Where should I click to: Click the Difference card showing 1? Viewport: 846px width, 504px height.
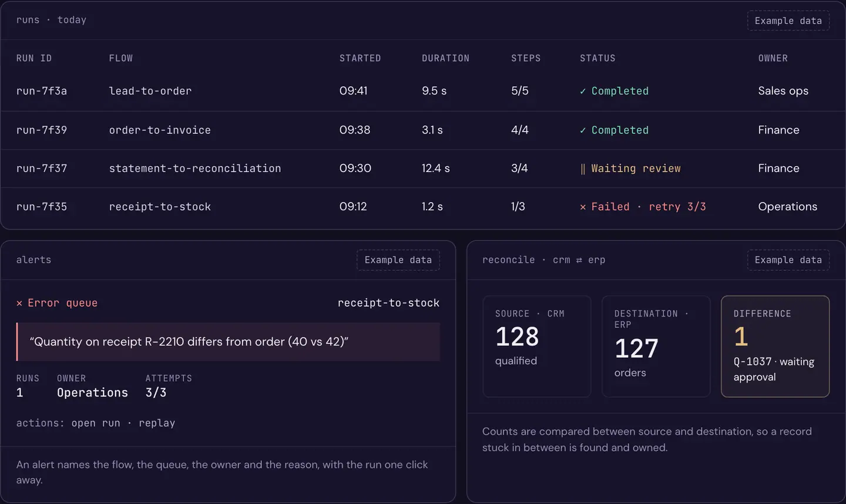point(775,347)
